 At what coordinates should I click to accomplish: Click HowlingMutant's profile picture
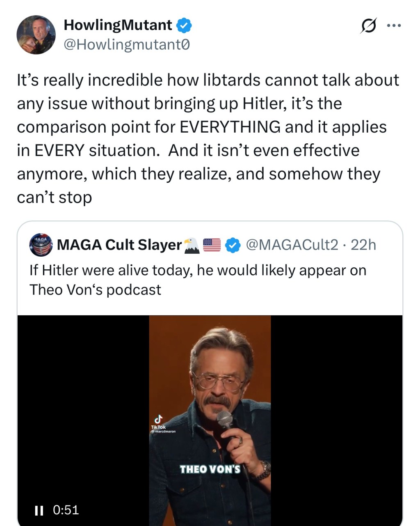(37, 35)
